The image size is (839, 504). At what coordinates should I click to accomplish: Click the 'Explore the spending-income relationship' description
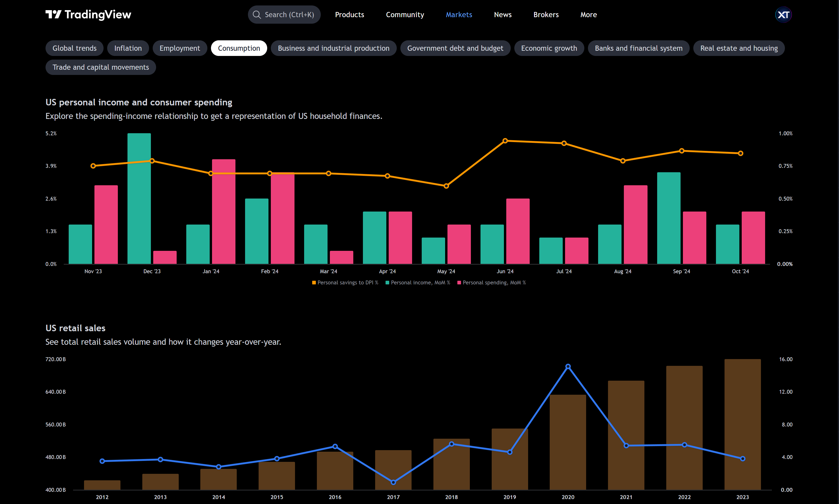[x=214, y=116]
